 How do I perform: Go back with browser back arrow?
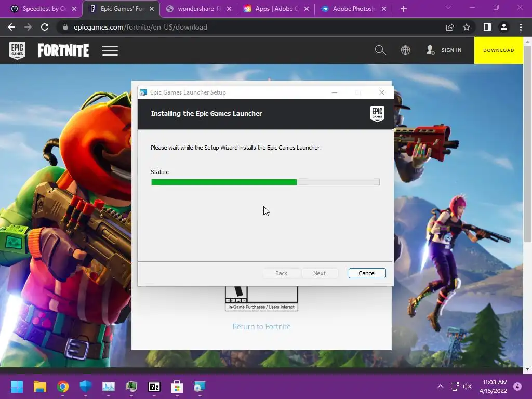click(x=11, y=27)
